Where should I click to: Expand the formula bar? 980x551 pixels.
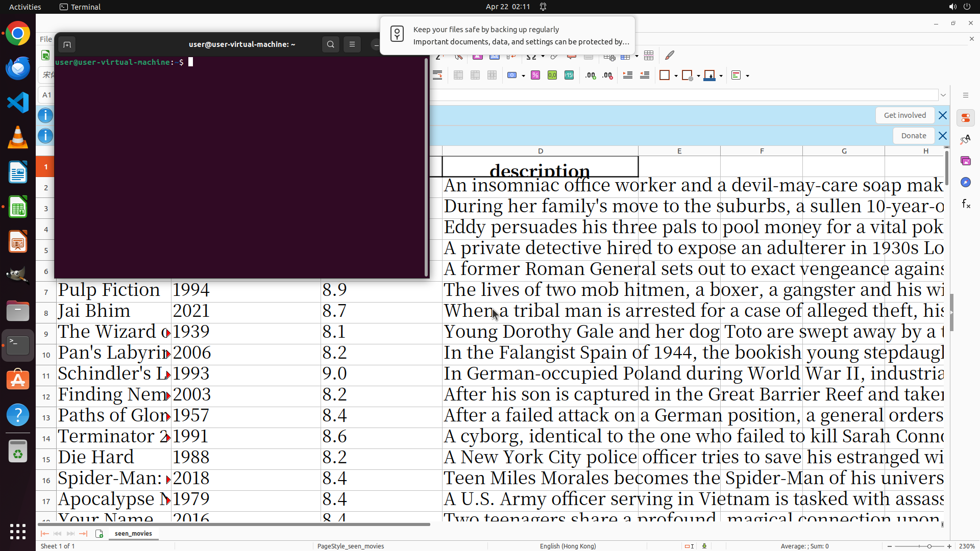point(943,95)
